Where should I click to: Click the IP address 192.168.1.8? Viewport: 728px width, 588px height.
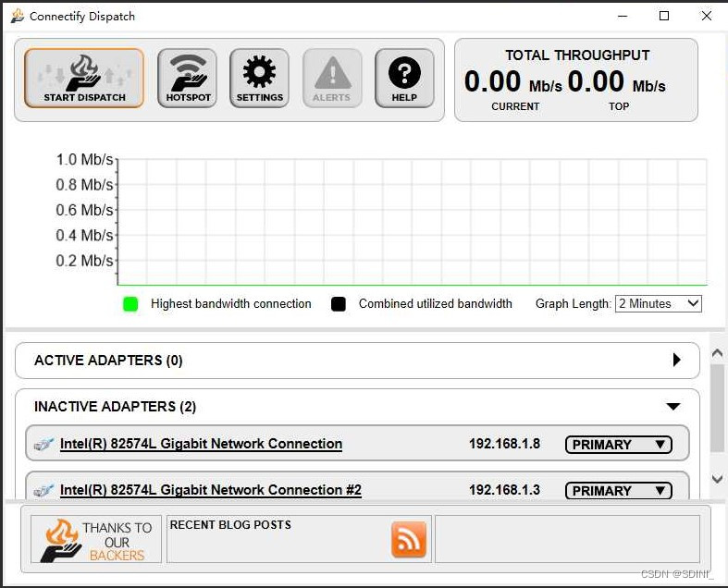click(x=505, y=444)
